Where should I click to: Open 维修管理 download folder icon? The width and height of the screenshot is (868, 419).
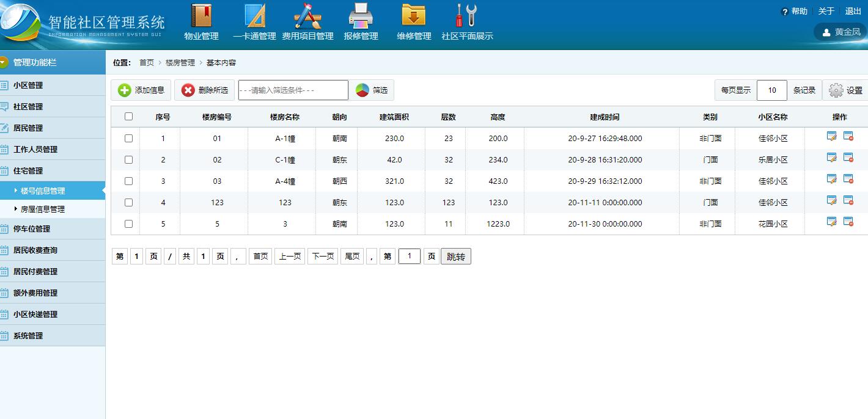(x=414, y=16)
